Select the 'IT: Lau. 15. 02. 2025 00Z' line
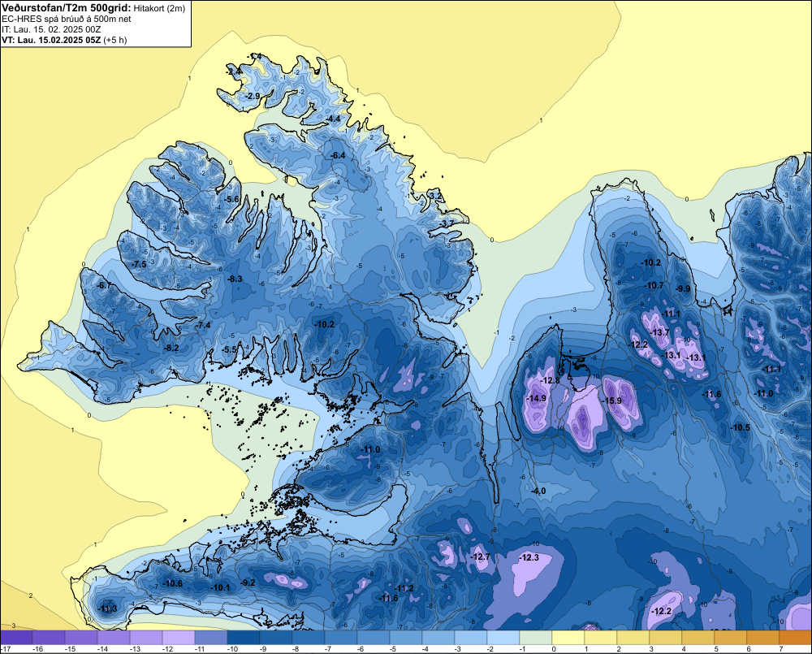 [x=51, y=29]
